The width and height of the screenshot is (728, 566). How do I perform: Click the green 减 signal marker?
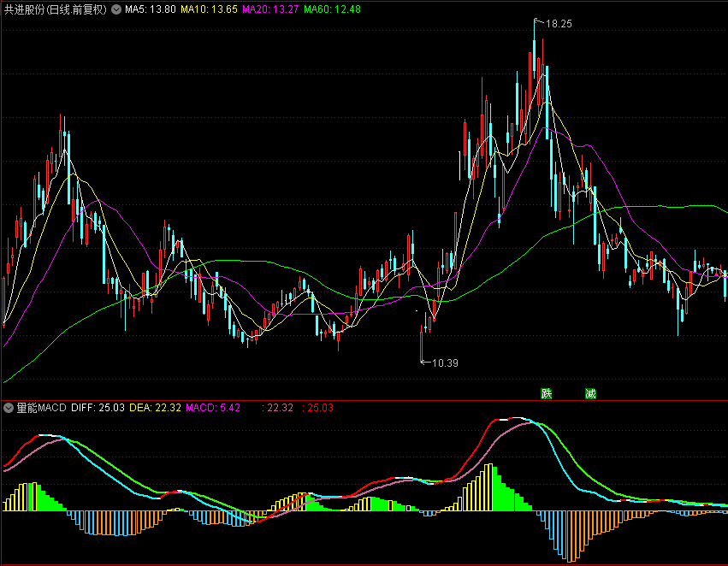coord(590,394)
